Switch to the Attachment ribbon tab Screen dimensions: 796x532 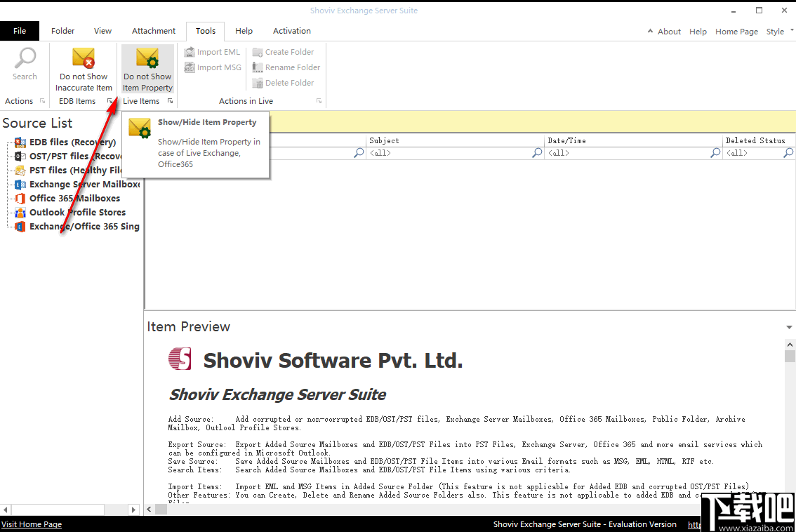click(153, 30)
